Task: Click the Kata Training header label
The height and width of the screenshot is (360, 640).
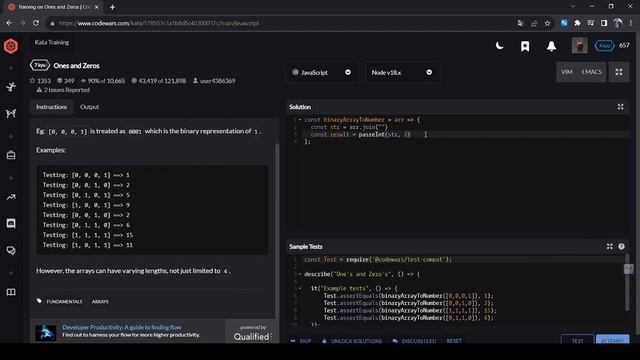Action: pos(52,42)
